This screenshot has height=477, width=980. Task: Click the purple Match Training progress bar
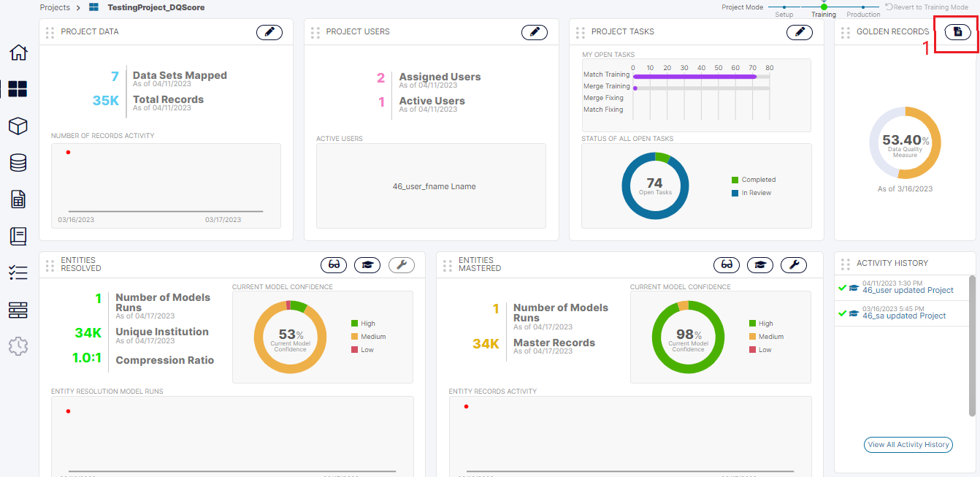pos(694,76)
